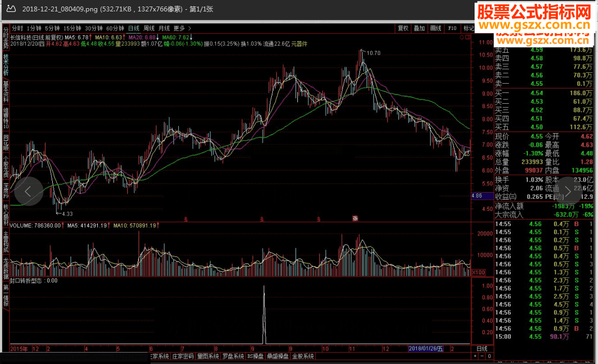Expand more periods via the chevron after 更多

click(190, 28)
